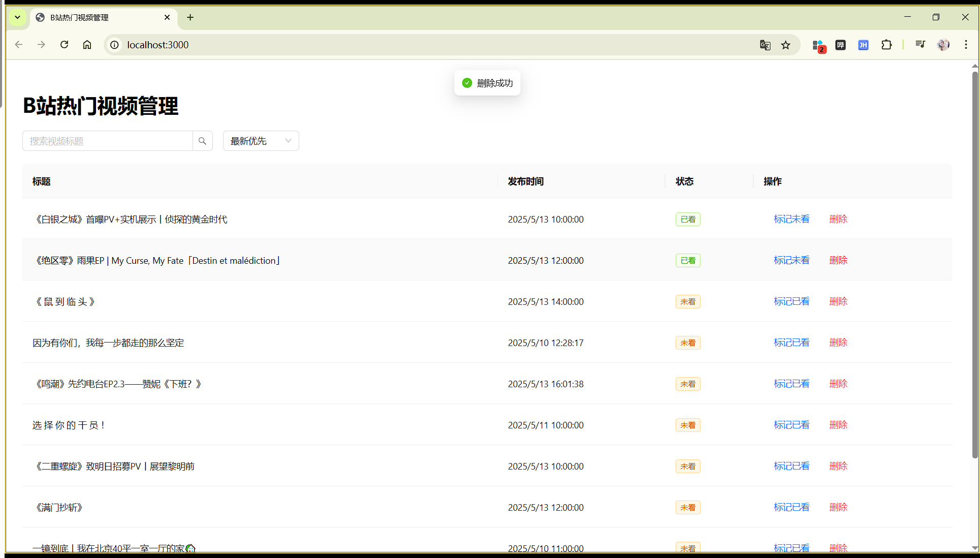Open the 最新优先 sort dropdown

pos(261,141)
